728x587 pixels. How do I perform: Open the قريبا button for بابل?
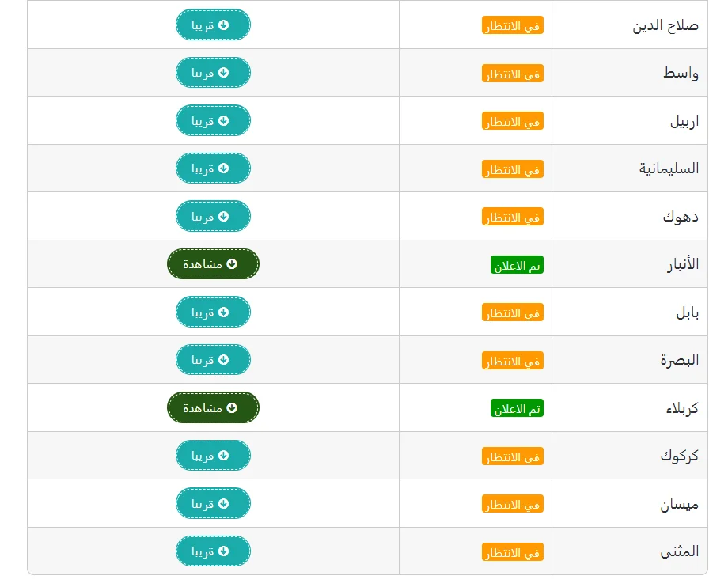[x=213, y=312]
